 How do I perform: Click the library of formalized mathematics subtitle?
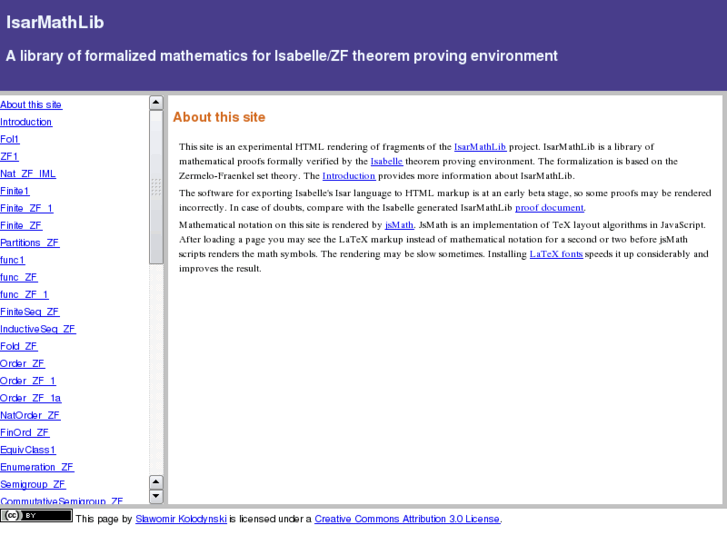pos(281,56)
